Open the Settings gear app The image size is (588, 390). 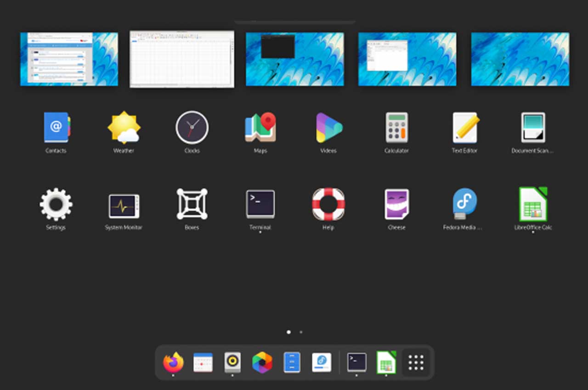tap(56, 204)
